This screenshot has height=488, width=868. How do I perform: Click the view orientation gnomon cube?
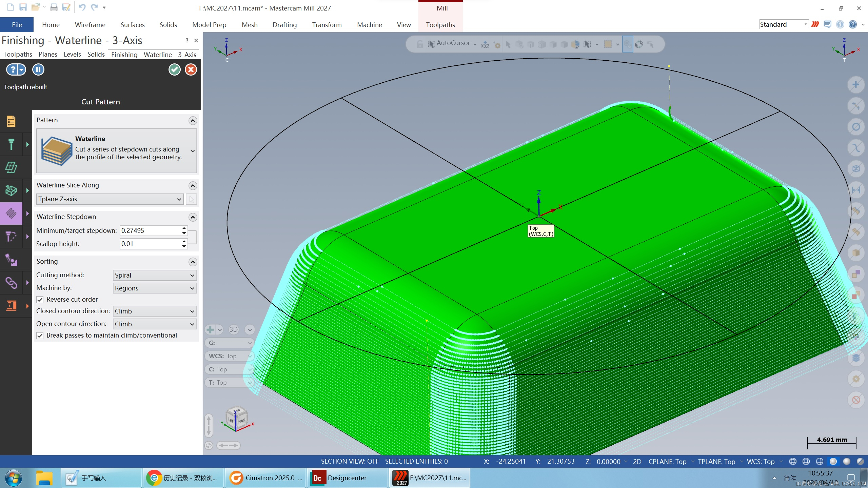click(237, 419)
